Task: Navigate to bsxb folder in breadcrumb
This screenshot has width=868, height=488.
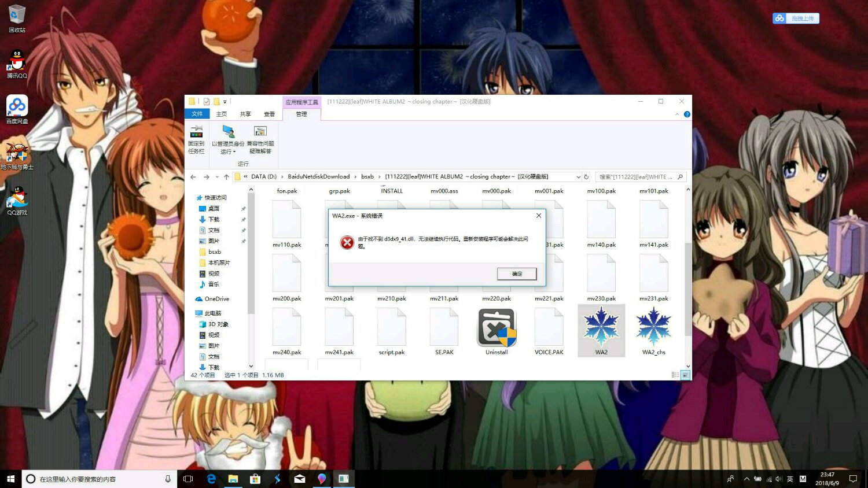Action: pos(367,177)
